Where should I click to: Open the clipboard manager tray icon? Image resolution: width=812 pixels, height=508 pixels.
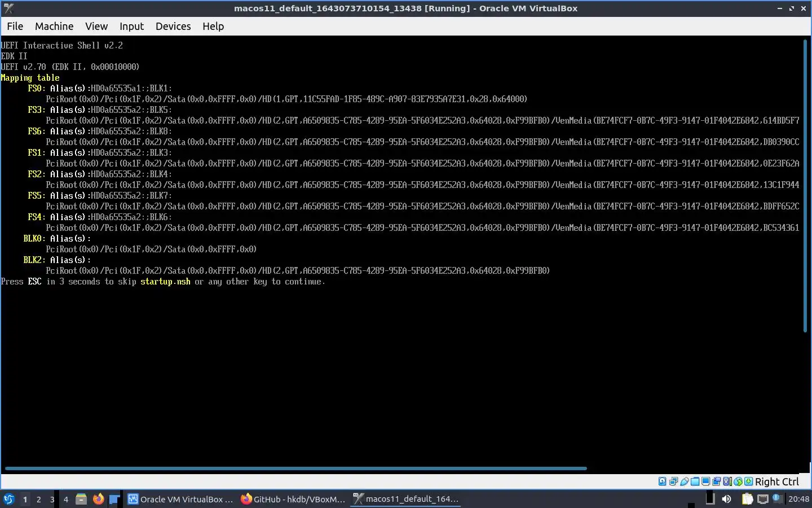coord(747,499)
